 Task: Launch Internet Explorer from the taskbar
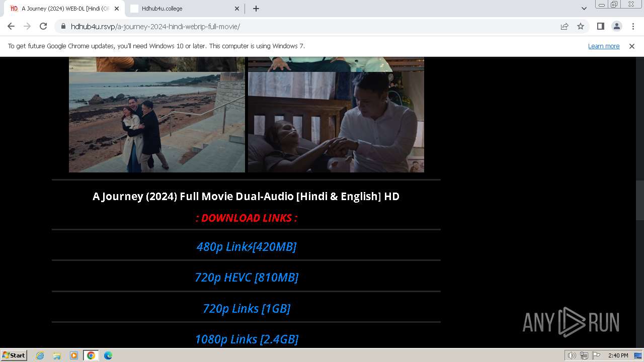40,355
